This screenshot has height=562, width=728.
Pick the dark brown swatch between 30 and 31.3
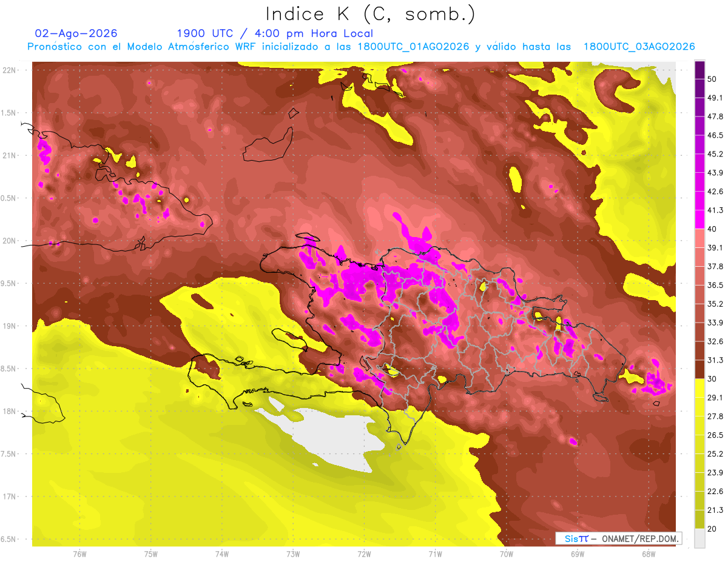[699, 370]
